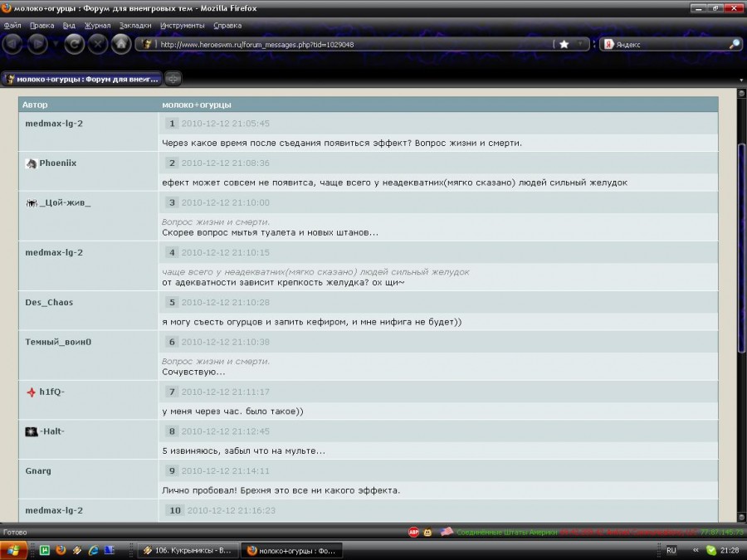Switch to the молоко+огурцы browser tab

pyautogui.click(x=83, y=79)
